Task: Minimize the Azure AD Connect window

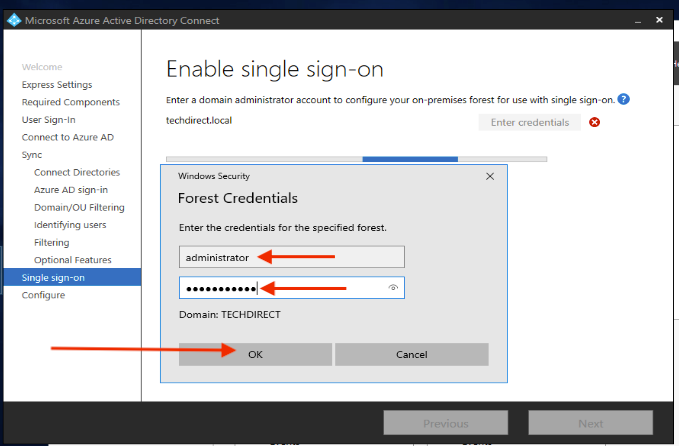Action: [x=638, y=21]
